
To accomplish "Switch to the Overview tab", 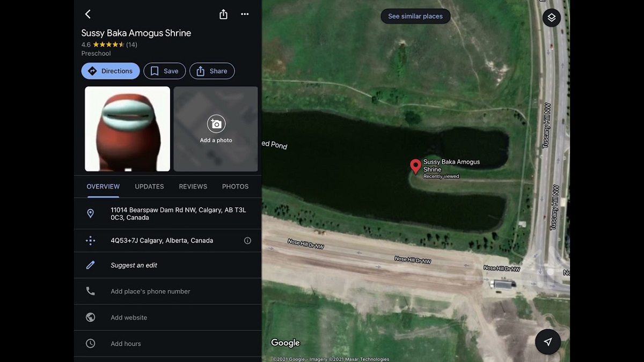I will click(103, 187).
